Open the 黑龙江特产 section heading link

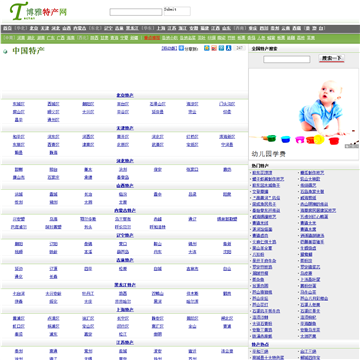click(125, 285)
